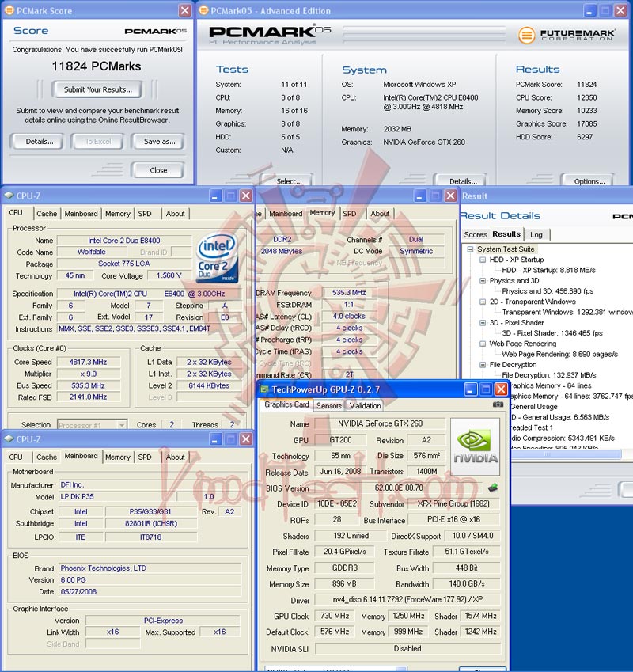This screenshot has width=633, height=672.
Task: Click the Futuremark logo icon
Action: [x=527, y=35]
